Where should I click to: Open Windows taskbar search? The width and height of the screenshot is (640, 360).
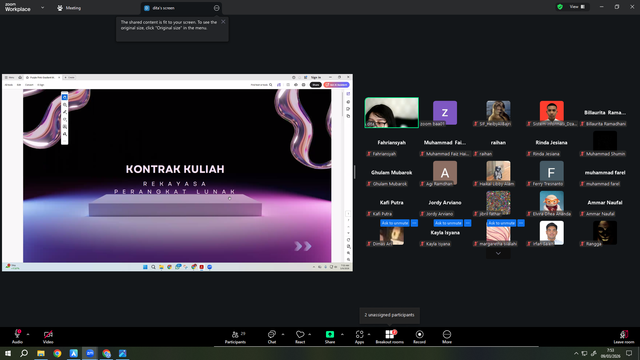click(x=24, y=353)
